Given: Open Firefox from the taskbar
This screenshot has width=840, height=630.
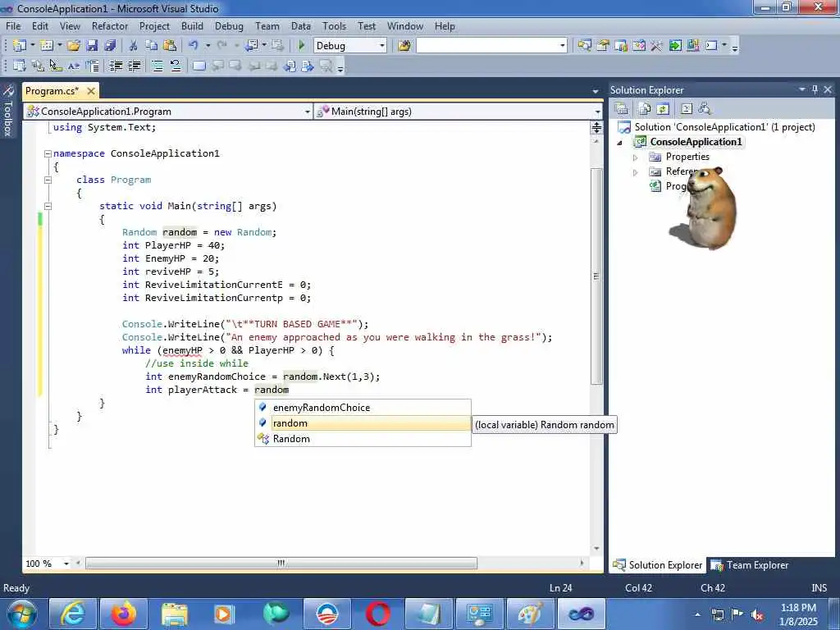Looking at the screenshot, I should tap(124, 614).
